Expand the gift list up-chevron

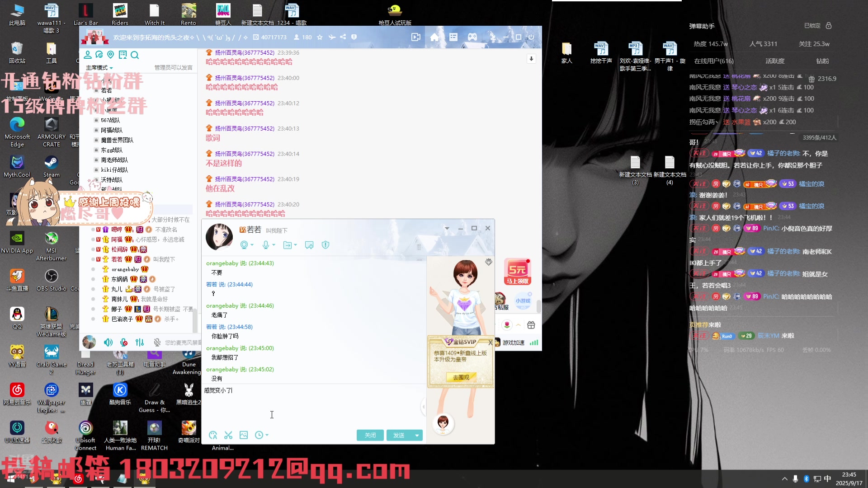point(519,325)
